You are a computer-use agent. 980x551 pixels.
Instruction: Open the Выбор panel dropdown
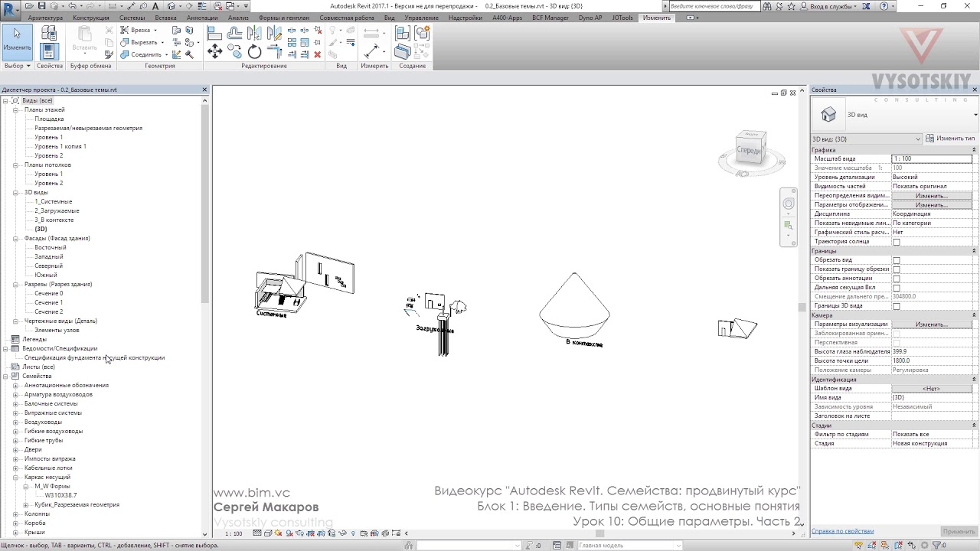point(17,66)
